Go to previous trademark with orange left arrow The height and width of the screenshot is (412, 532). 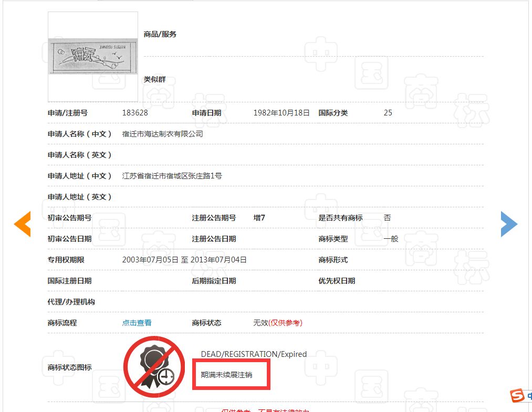(23, 224)
